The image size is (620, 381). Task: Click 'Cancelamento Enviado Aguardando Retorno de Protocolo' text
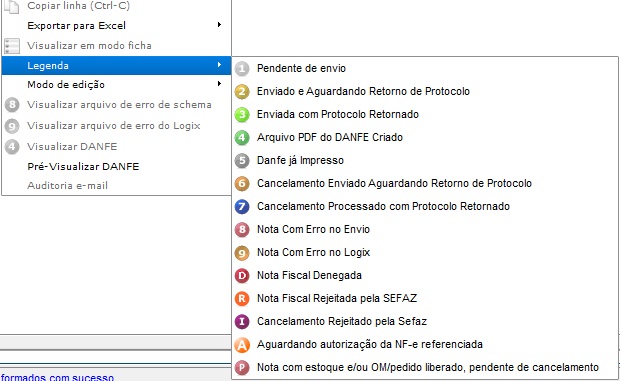394,183
